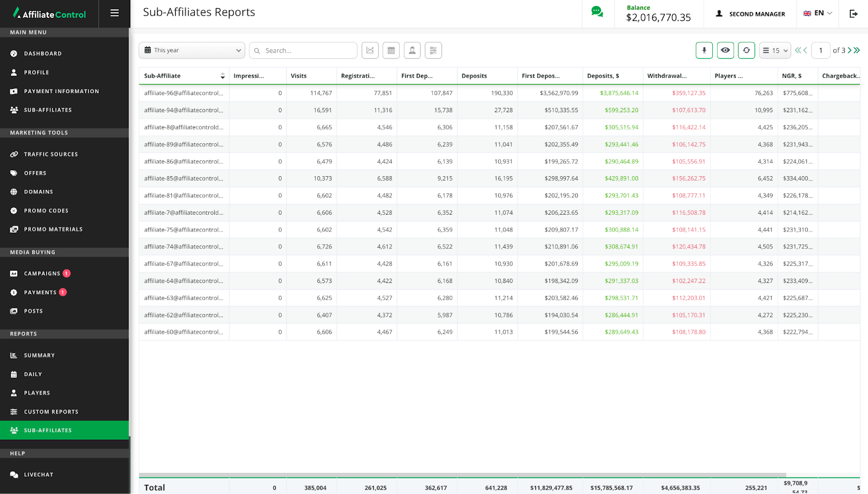Toggle the hamburger sidebar menu
Screen dimensions: 868x494
point(114,13)
